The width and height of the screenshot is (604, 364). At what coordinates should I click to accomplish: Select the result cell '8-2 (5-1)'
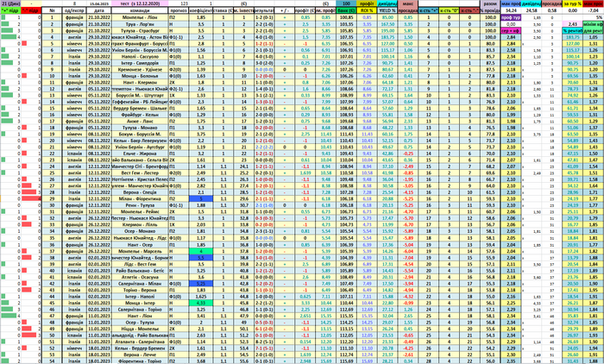(264, 342)
